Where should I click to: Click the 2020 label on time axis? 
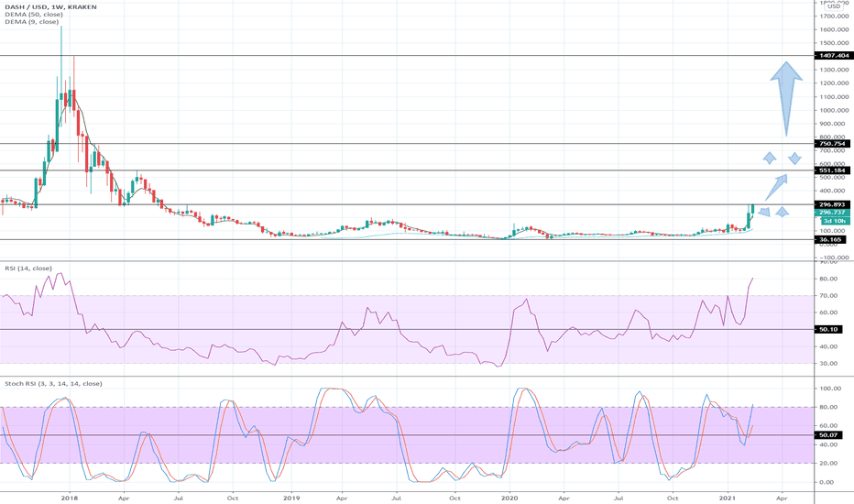coord(509,498)
